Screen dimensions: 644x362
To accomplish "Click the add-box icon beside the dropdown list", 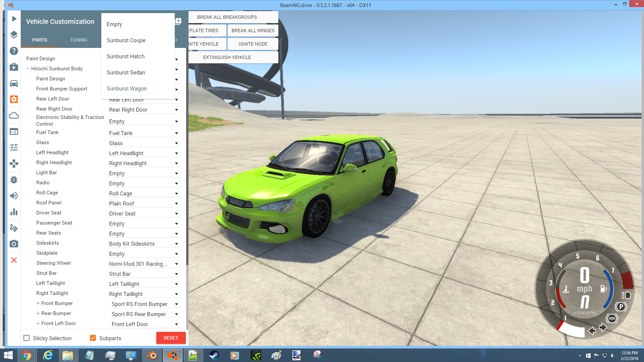I will point(178,21).
